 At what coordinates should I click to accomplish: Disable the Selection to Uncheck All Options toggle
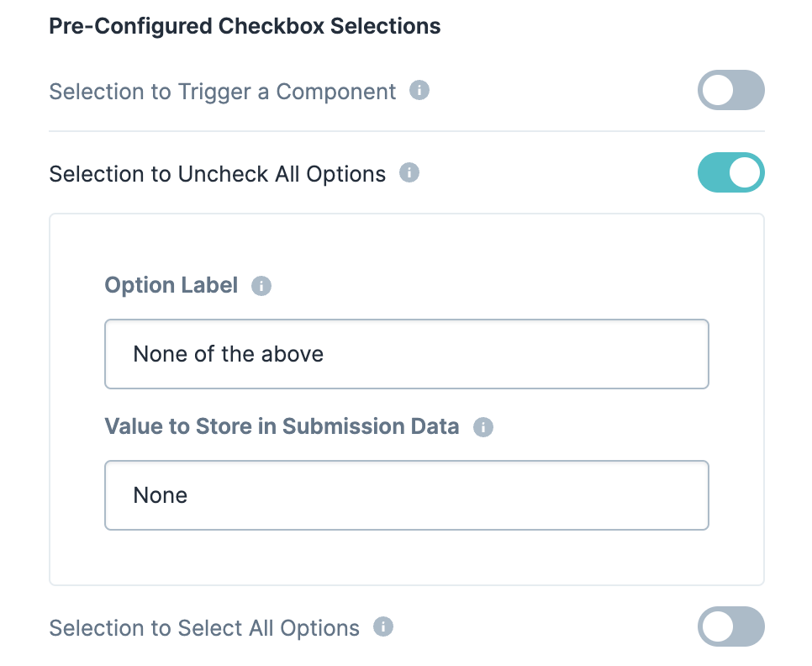coord(730,172)
